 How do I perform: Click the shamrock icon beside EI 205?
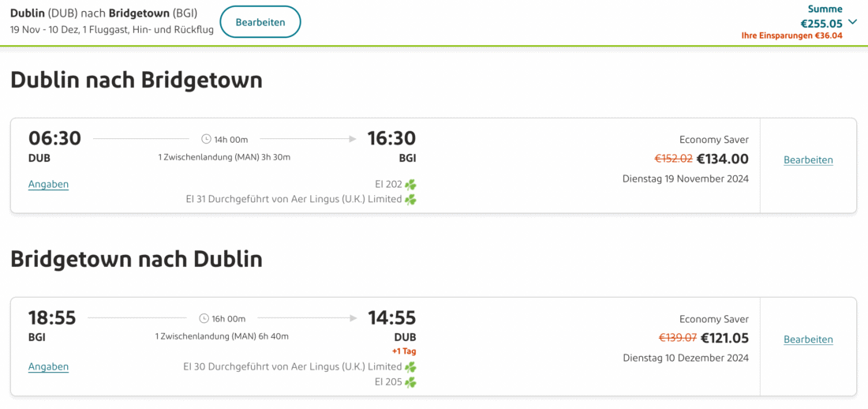click(410, 382)
